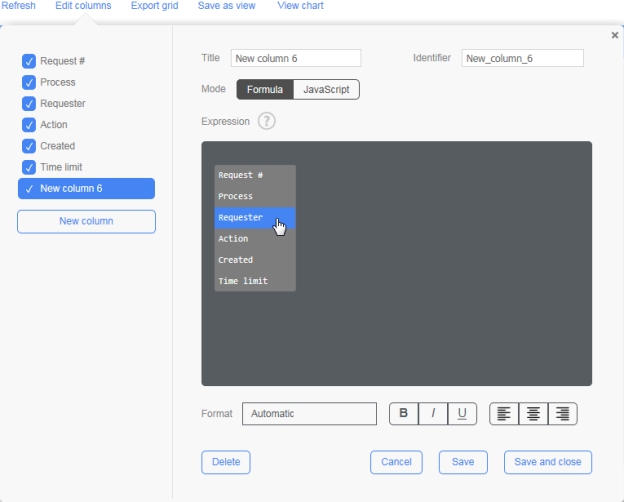Open the Export grid menu item
The height and width of the screenshot is (502, 624).
(154, 6)
